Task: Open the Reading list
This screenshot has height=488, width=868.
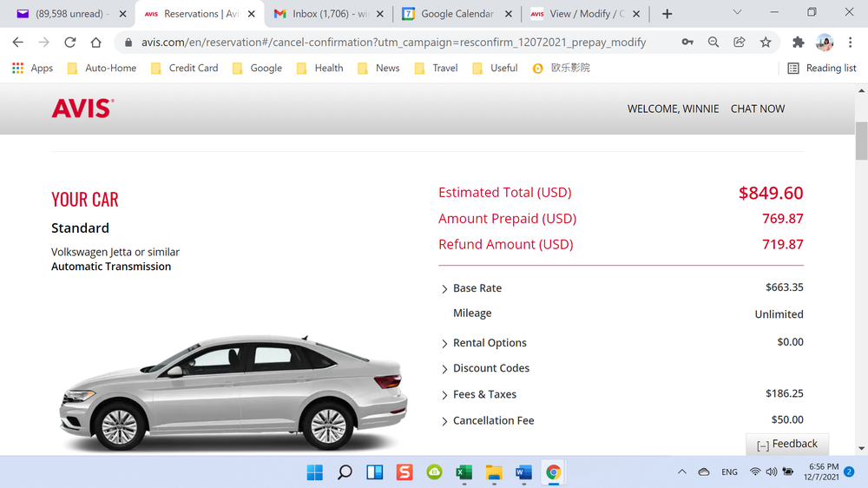Action: (822, 68)
